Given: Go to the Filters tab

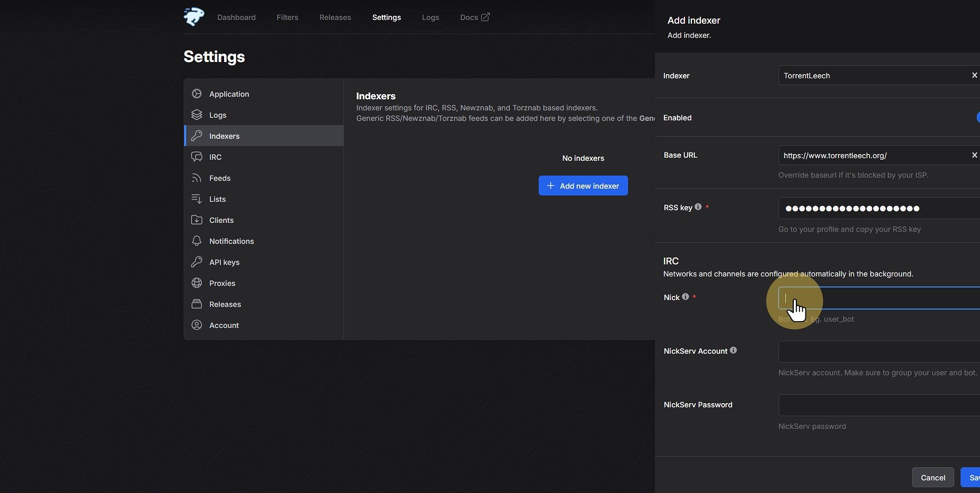Looking at the screenshot, I should point(287,17).
